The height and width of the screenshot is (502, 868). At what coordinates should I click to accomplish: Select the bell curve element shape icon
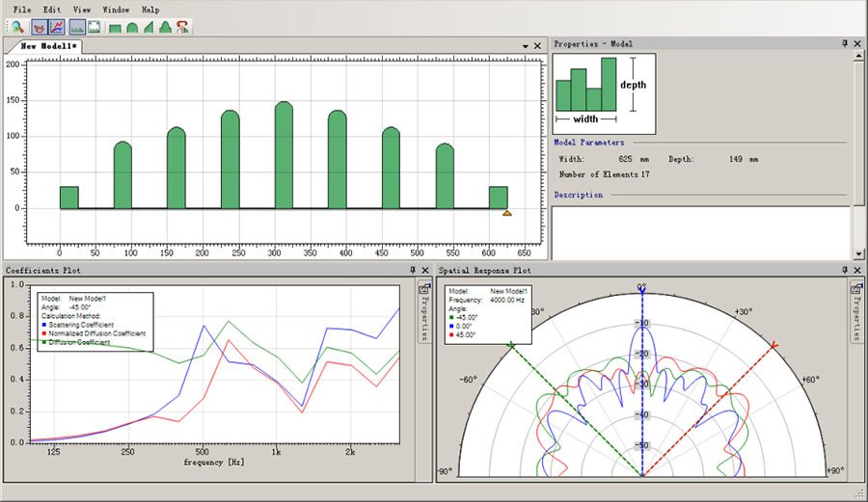pyautogui.click(x=165, y=27)
